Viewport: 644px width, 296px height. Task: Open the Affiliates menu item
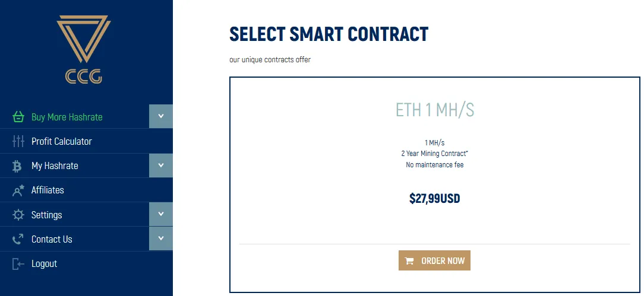(86, 190)
